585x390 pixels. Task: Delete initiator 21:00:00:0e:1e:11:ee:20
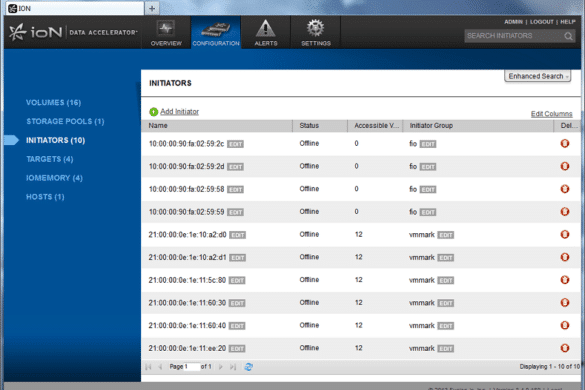[x=565, y=348]
